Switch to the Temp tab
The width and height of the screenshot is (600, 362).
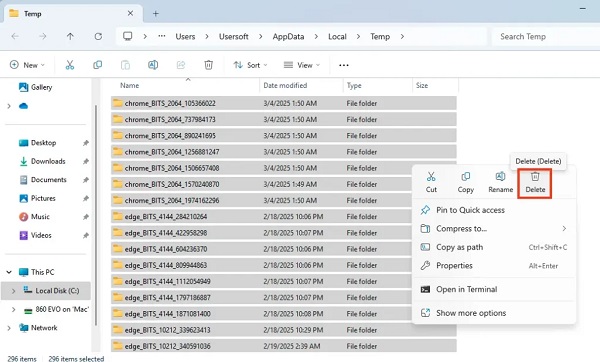(73, 14)
